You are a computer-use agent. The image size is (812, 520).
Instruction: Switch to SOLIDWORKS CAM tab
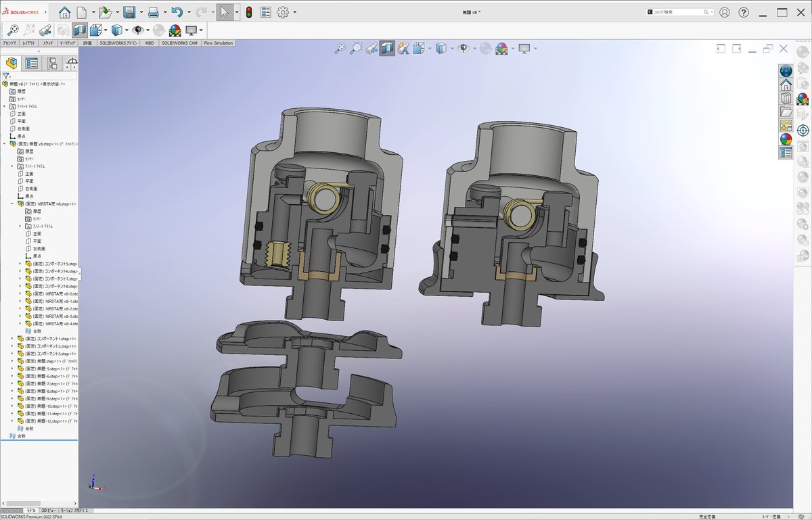pos(179,43)
